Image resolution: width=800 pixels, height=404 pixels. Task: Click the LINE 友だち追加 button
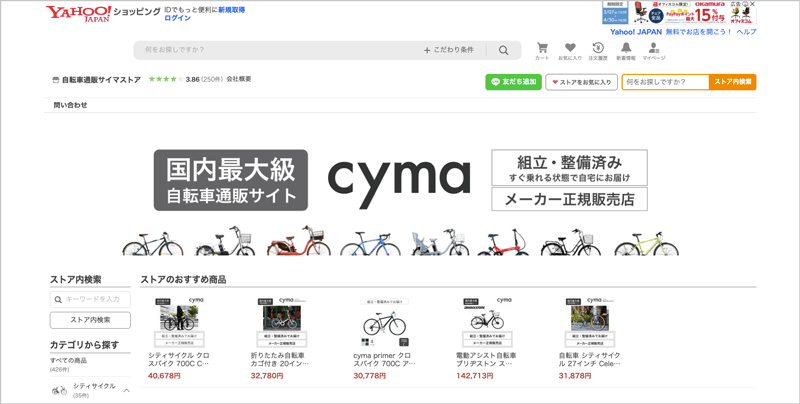[x=513, y=82]
